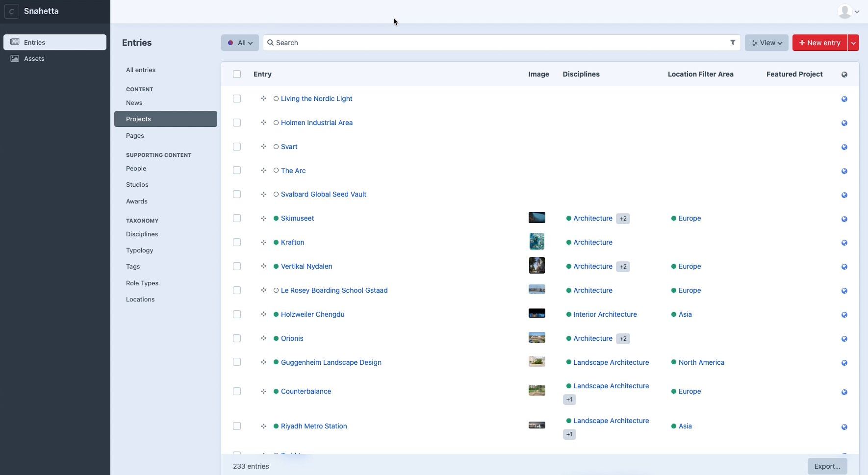
Task: Go to the News section
Action: [134, 103]
